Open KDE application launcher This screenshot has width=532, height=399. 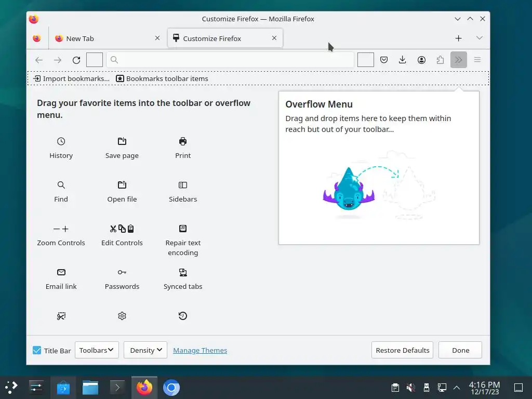[11, 388]
